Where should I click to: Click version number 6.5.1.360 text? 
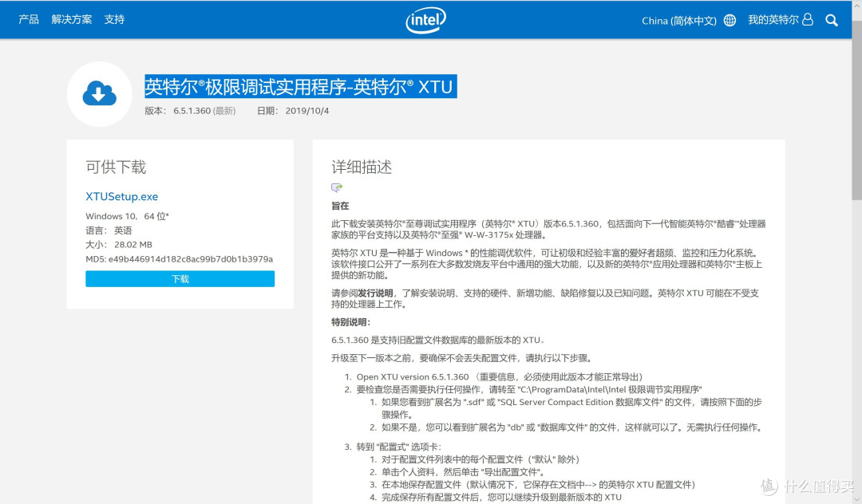[x=192, y=111]
